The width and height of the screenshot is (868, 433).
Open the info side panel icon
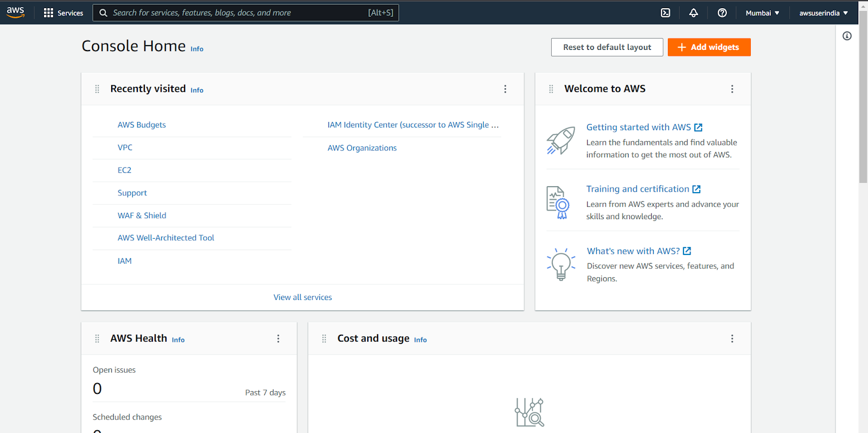[847, 36]
